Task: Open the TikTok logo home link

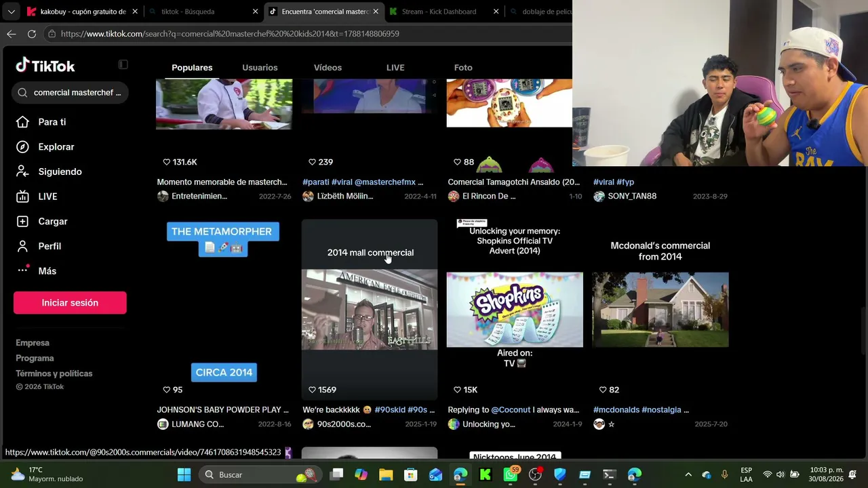Action: point(45,66)
